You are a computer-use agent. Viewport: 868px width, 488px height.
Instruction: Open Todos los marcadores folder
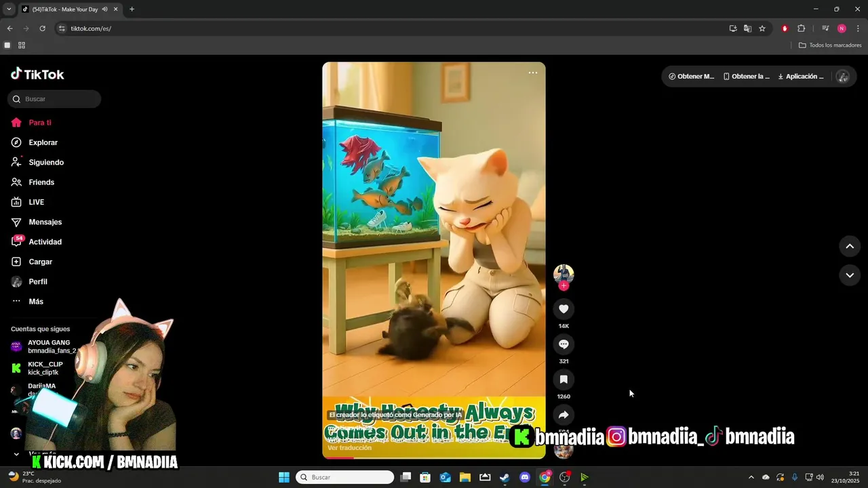pos(830,45)
